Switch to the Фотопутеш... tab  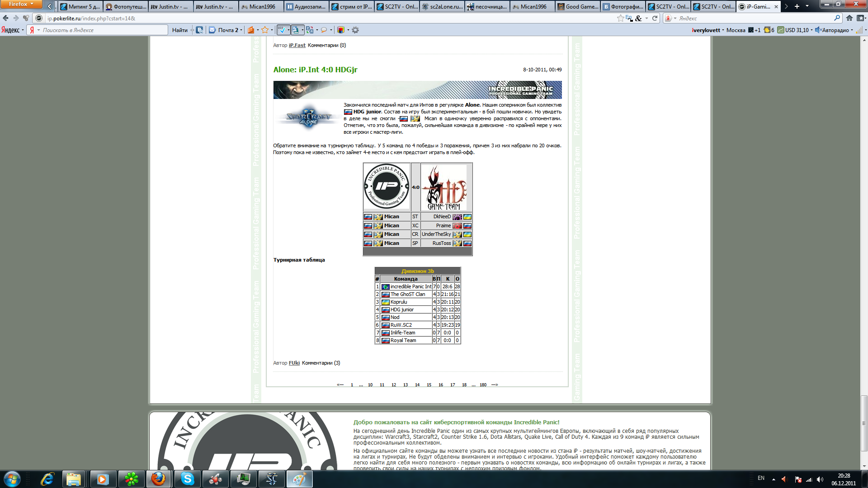pyautogui.click(x=125, y=6)
